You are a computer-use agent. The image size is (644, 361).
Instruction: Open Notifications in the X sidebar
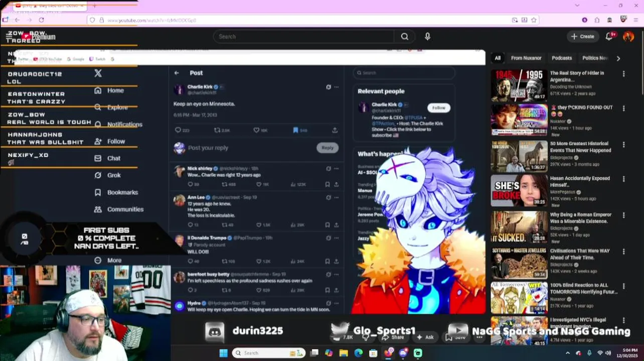pos(118,124)
